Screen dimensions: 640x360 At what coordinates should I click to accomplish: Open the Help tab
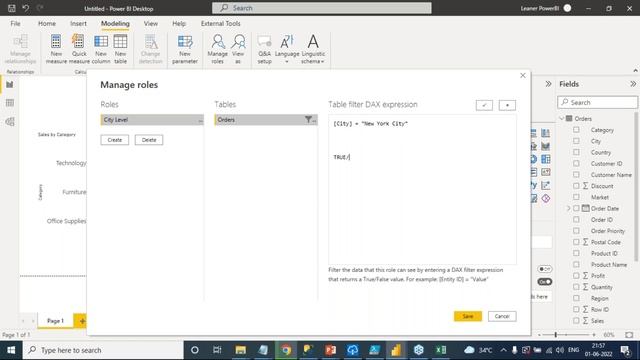[x=179, y=24]
